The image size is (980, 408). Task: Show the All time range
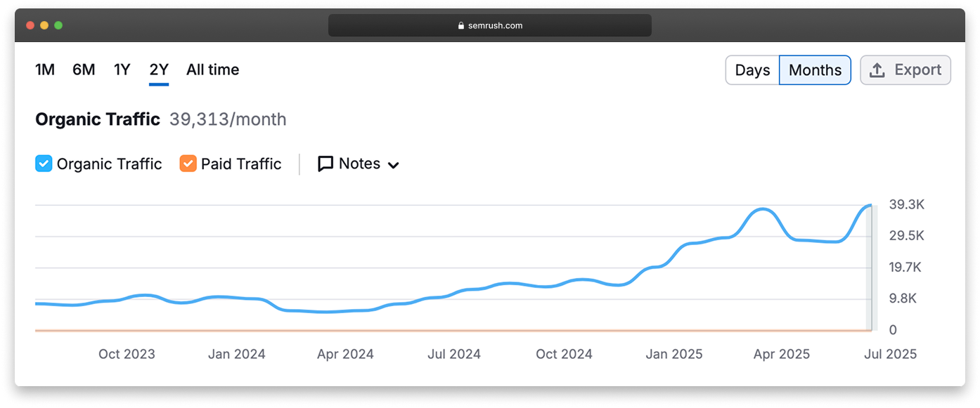212,70
